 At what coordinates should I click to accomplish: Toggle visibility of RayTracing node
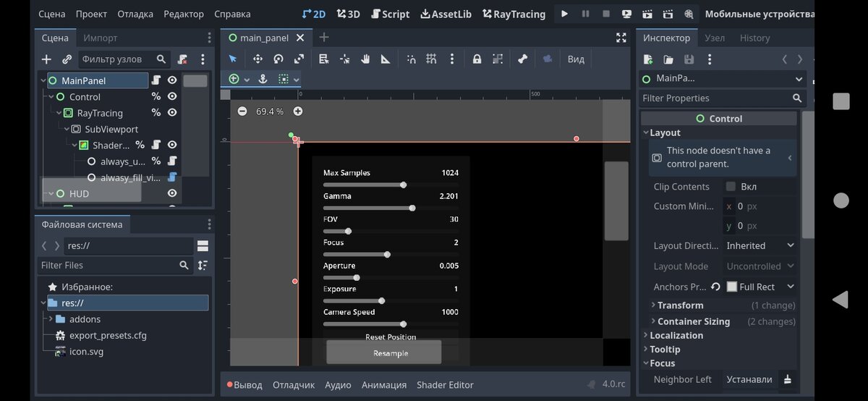pos(172,113)
